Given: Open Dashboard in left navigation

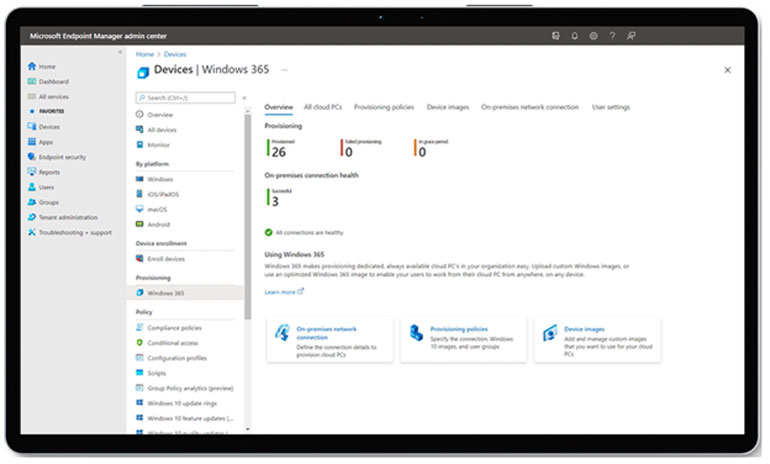Looking at the screenshot, I should pos(48,82).
